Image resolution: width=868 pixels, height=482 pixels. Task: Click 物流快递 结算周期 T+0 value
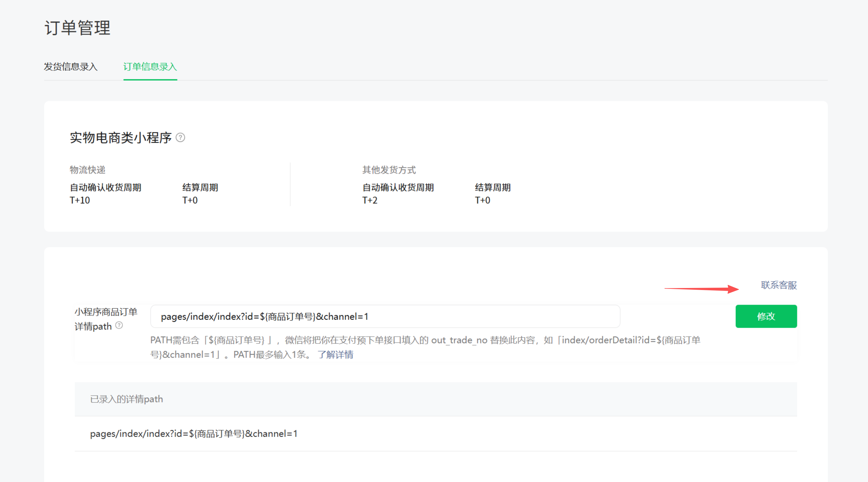pyautogui.click(x=190, y=200)
